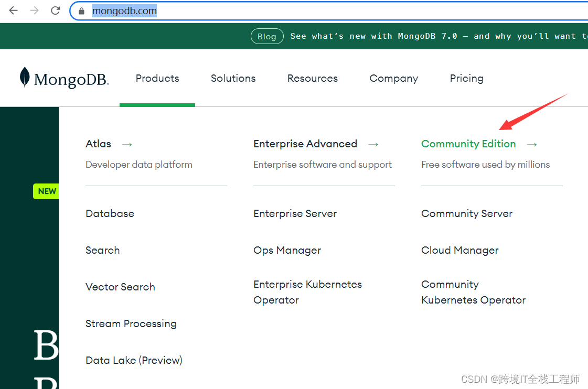The height and width of the screenshot is (389, 588).
Task: Open the MongoDB 7.0 announcement text
Action: (x=439, y=36)
